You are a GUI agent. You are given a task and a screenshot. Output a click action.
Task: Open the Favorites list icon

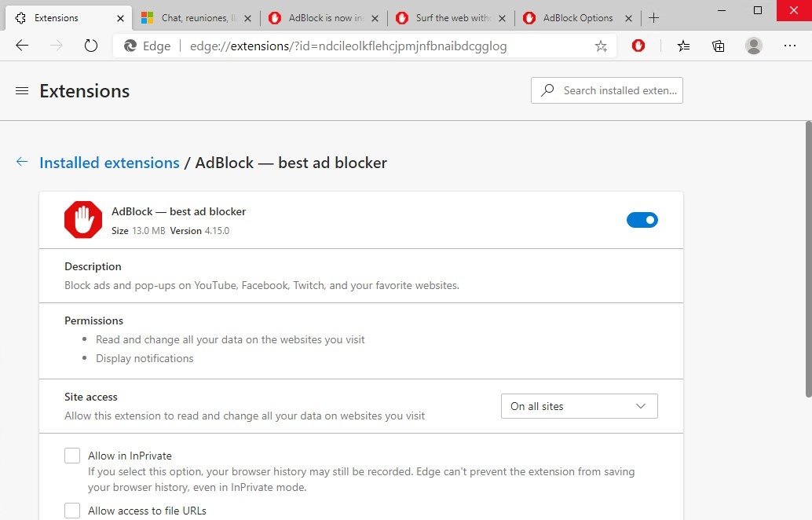click(683, 46)
